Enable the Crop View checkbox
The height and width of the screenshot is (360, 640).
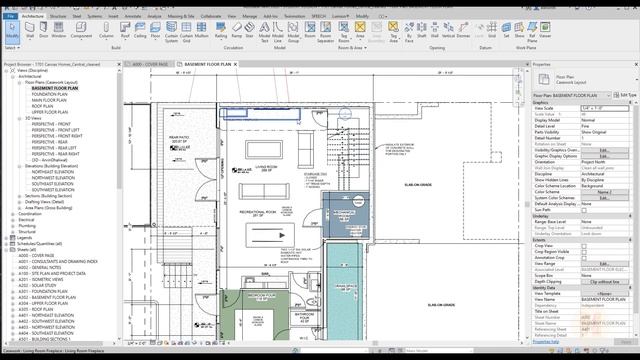pyautogui.click(x=584, y=246)
